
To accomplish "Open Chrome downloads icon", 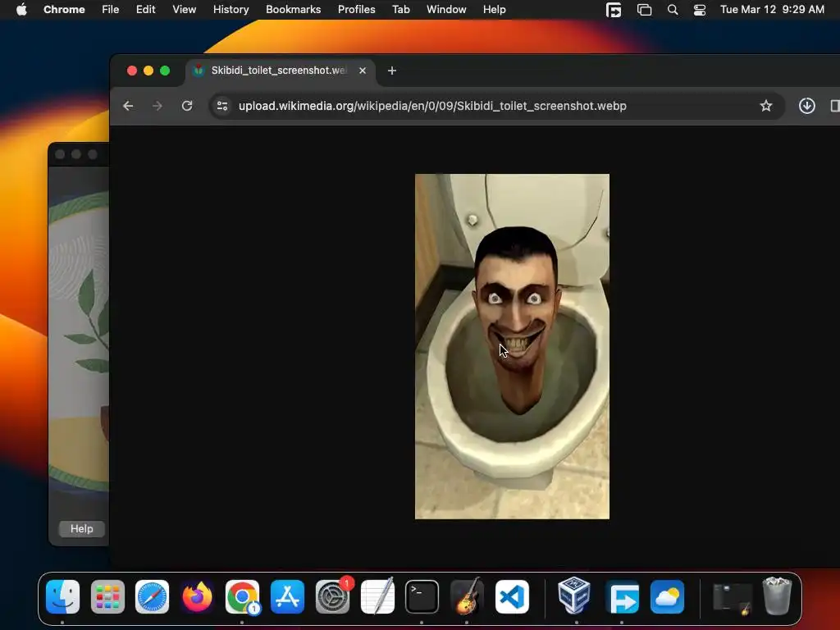I will 807,106.
